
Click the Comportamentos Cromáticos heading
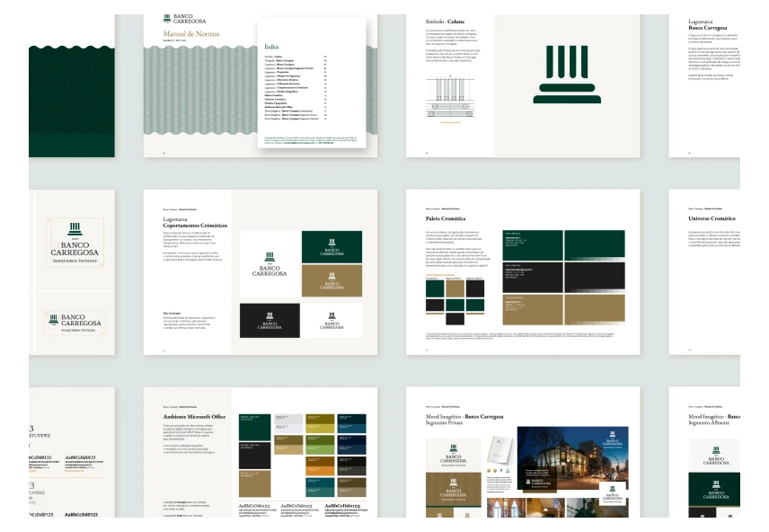195,225
